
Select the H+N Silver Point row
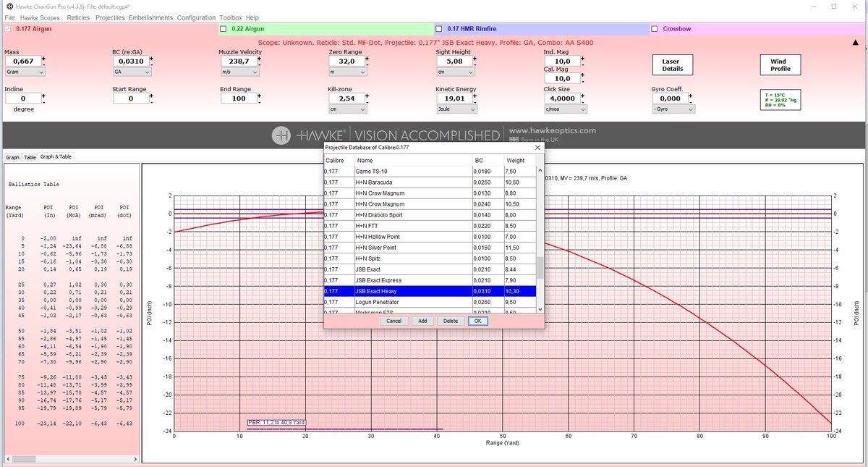430,248
